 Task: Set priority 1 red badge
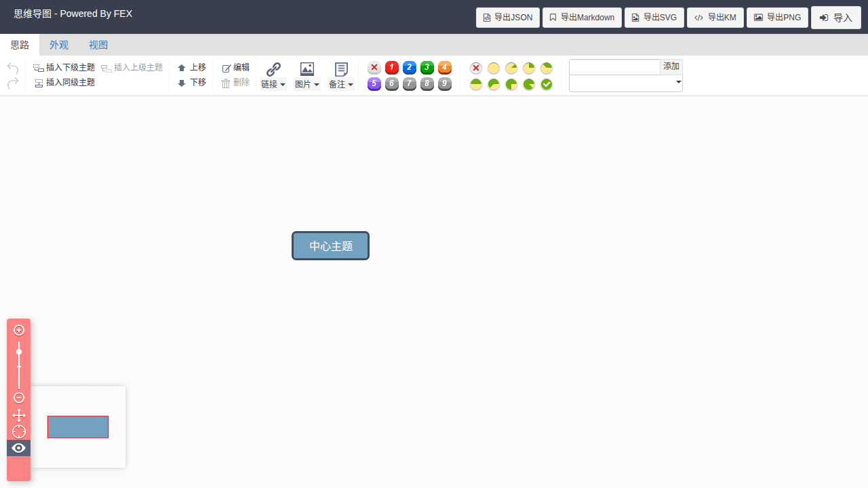tap(392, 68)
